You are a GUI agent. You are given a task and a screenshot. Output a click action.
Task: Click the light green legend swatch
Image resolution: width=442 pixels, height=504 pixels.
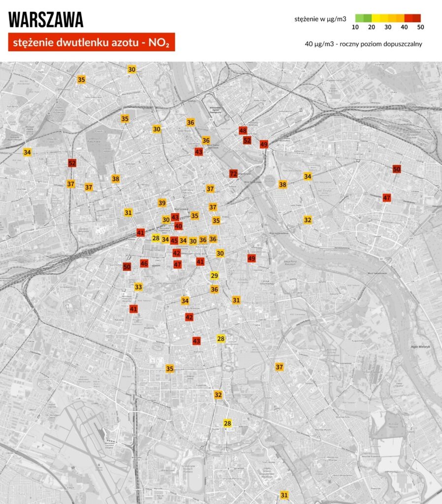[x=359, y=18]
